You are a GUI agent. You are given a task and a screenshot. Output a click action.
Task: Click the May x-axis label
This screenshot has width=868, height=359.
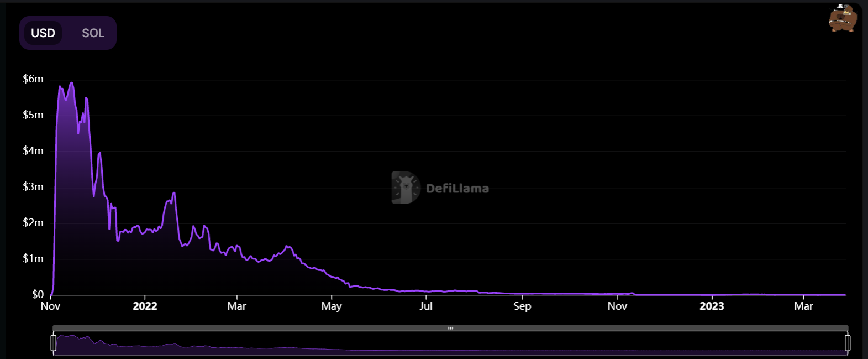(332, 306)
